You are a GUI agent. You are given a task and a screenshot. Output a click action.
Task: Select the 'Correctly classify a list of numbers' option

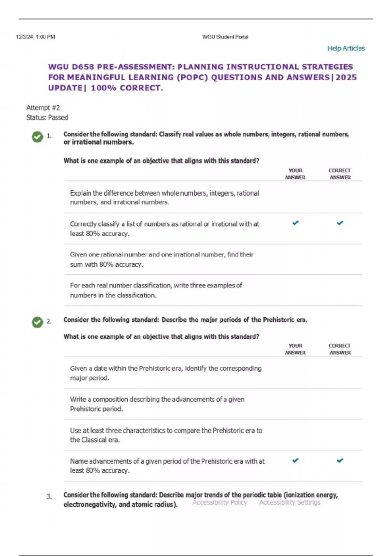pos(164,229)
